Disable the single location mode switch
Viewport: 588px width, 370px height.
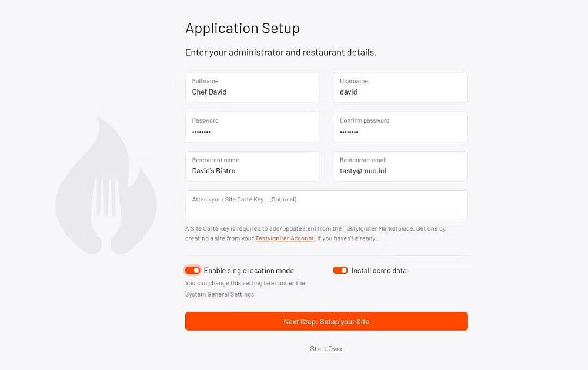tap(193, 270)
